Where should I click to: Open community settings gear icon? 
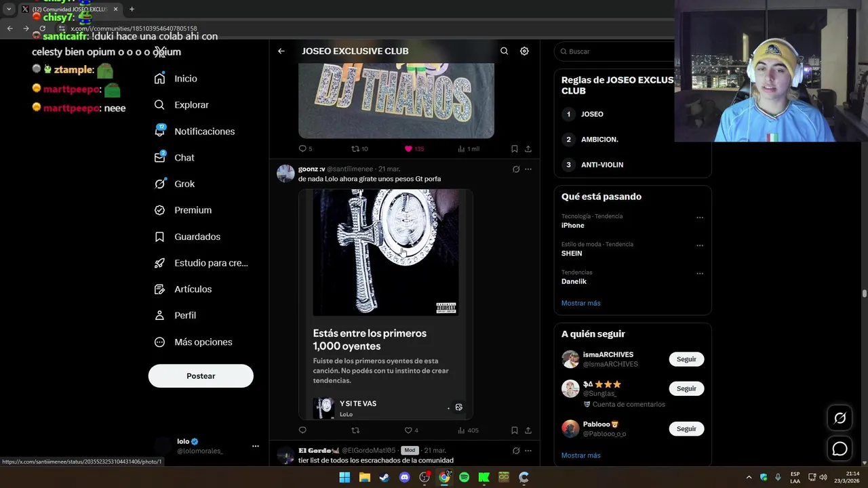[524, 51]
